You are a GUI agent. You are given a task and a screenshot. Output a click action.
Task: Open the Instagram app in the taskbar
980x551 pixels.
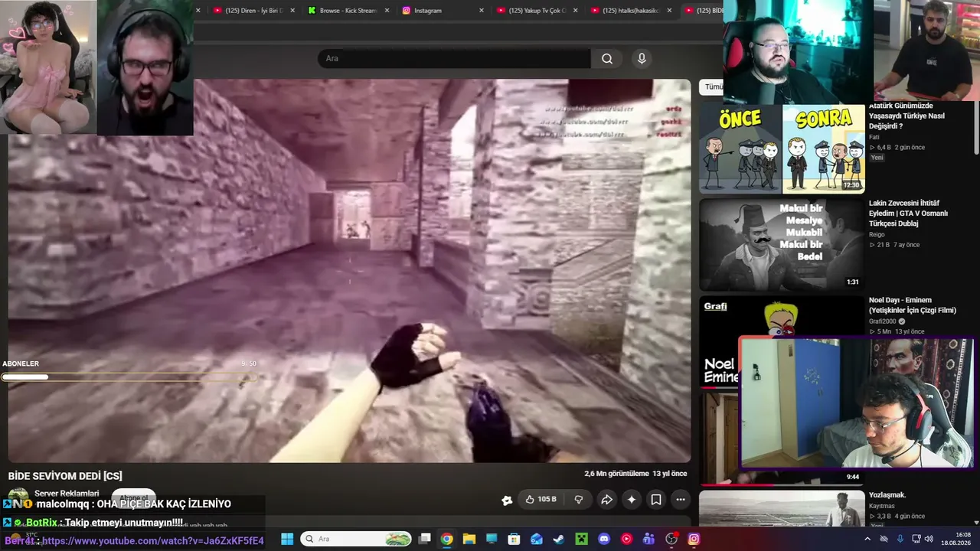(694, 539)
